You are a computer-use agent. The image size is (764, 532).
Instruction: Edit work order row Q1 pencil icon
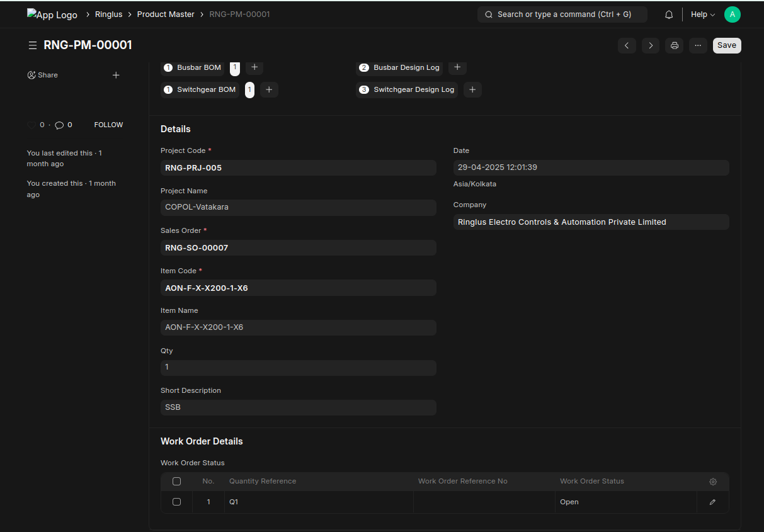coord(712,502)
